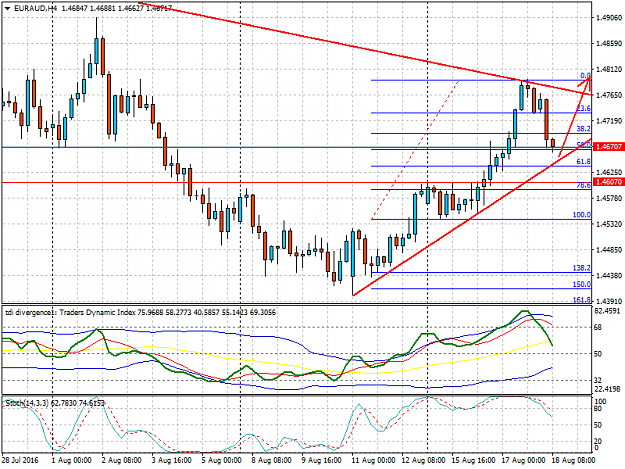The height and width of the screenshot is (469, 625).
Task: Click the 11 Aug 00:00 time label
Action: 373,460
